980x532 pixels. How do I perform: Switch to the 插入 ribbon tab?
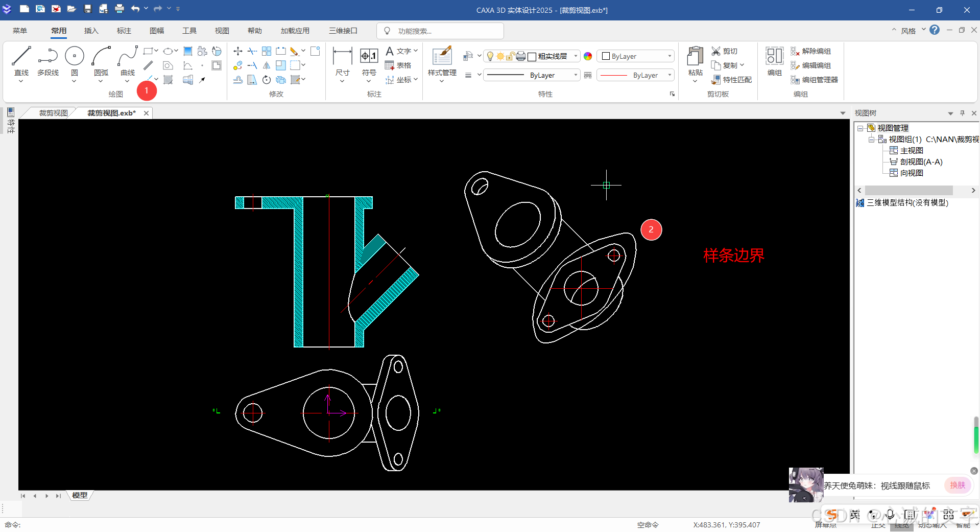tap(91, 31)
